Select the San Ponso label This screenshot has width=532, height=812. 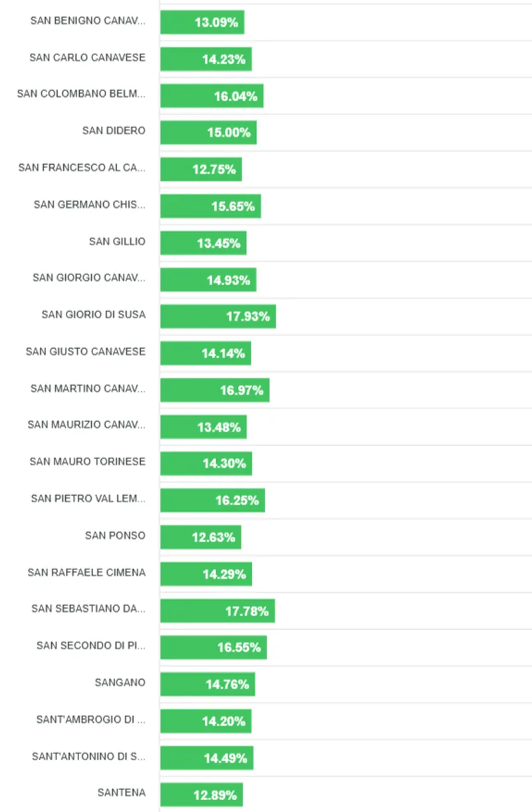tap(115, 536)
